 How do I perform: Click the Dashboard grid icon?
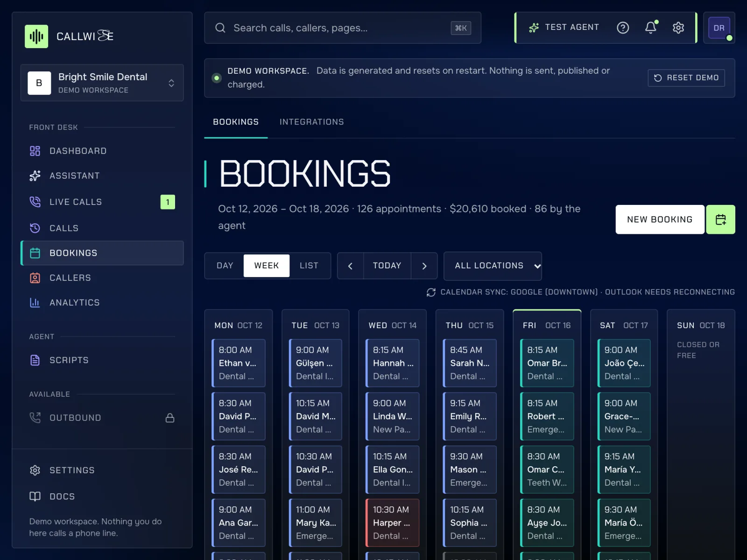[x=35, y=151]
